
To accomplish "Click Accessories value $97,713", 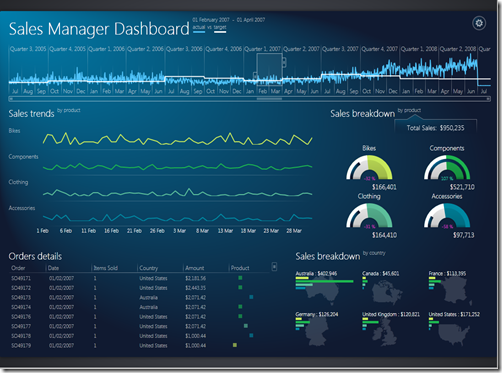I will click(463, 235).
